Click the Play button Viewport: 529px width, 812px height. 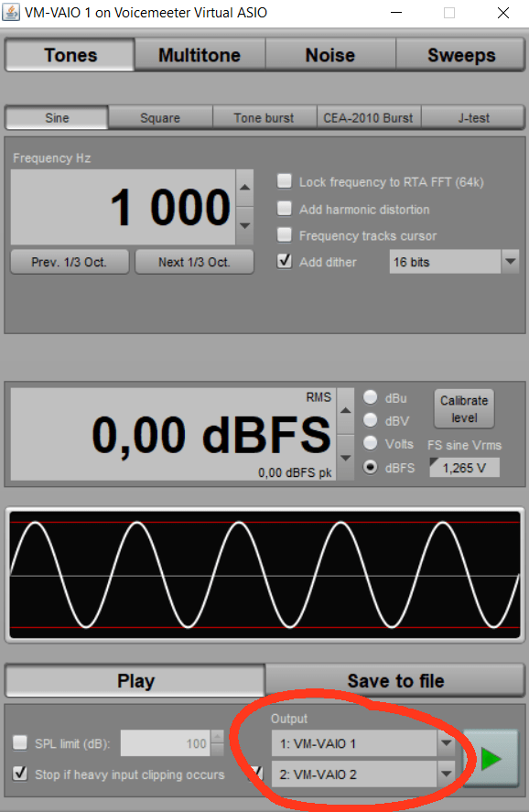(135, 681)
